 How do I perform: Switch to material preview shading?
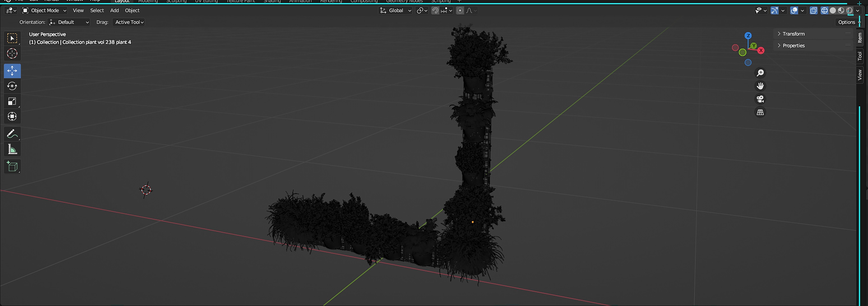point(841,10)
